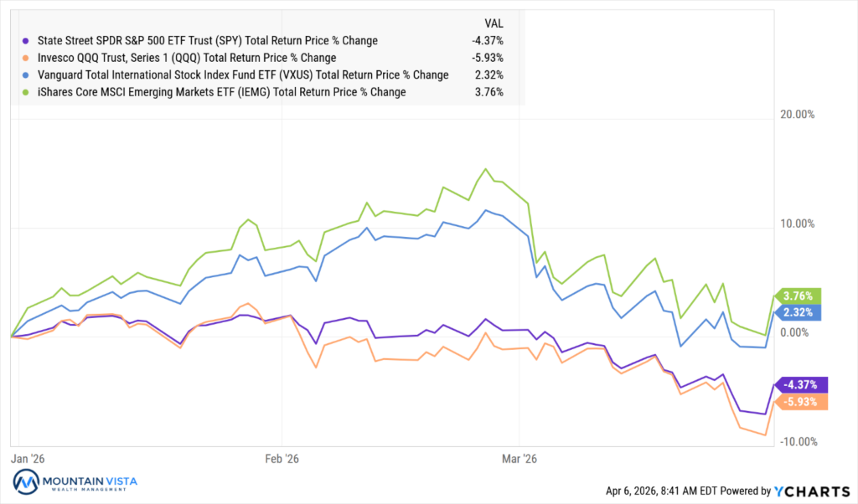Screen dimensions: 858x504
Task: Click the Vanguard Total International Stock legend label
Action: point(241,75)
